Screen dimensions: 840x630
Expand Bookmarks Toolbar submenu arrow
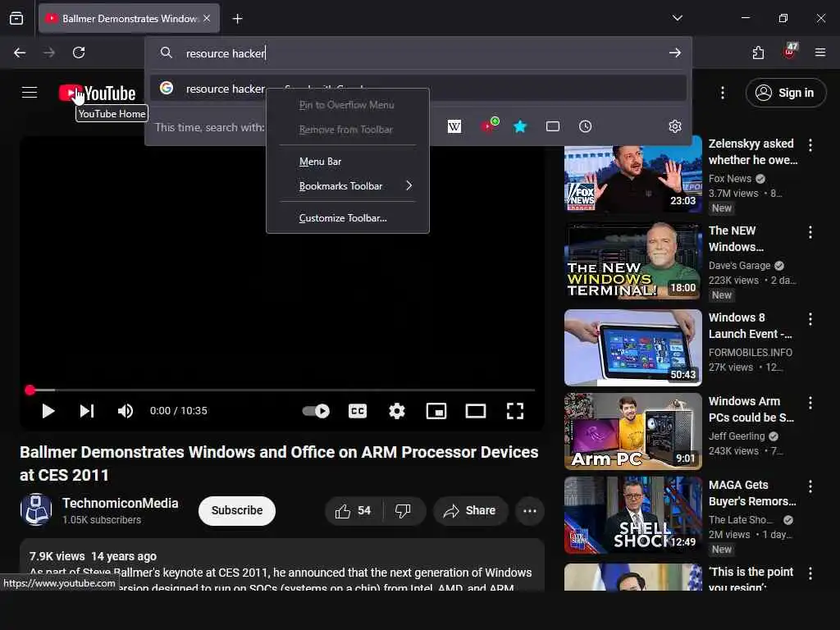coord(409,185)
